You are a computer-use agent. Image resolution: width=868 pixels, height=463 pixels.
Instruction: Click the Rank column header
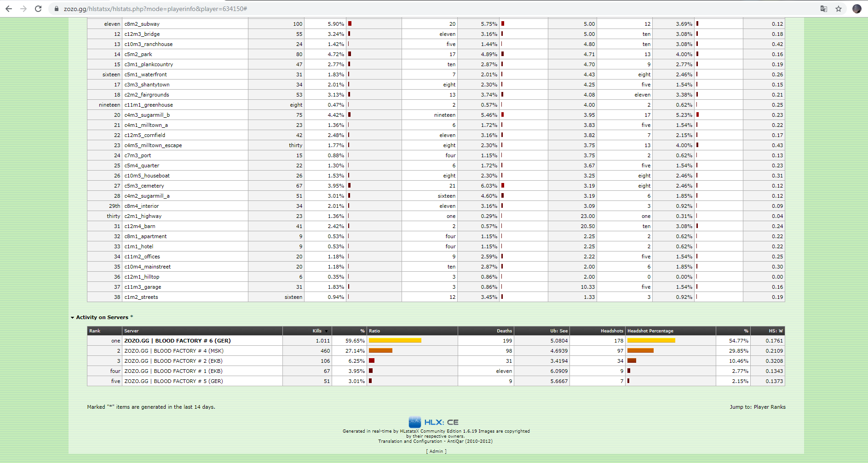pos(95,331)
